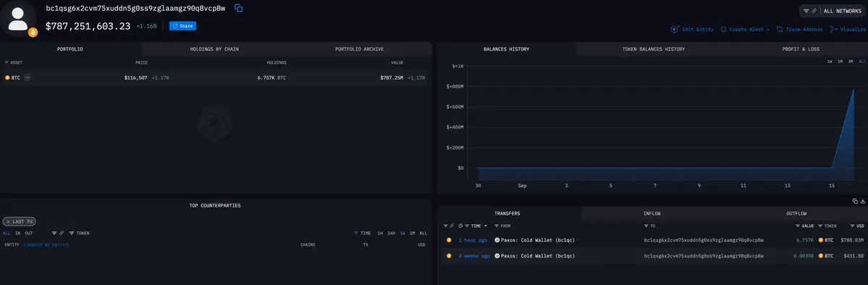Click the $787.25M value cell
This screenshot has width=868, height=285.
click(392, 78)
